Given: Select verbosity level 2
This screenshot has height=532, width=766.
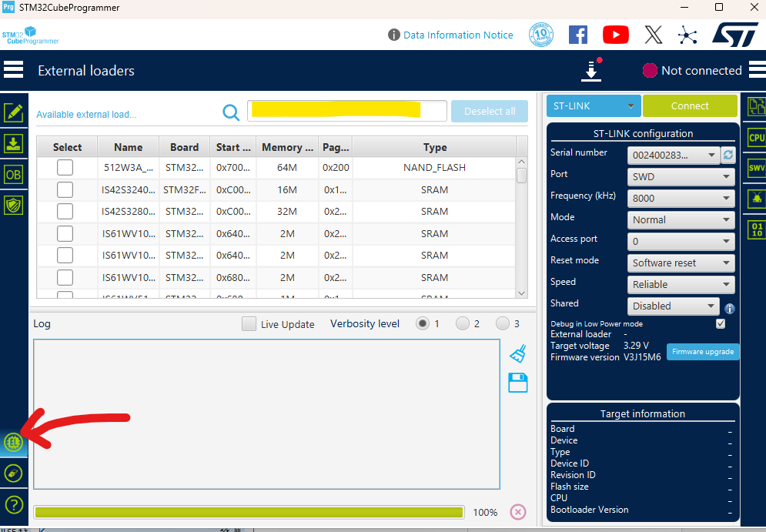Looking at the screenshot, I should pyautogui.click(x=462, y=323).
